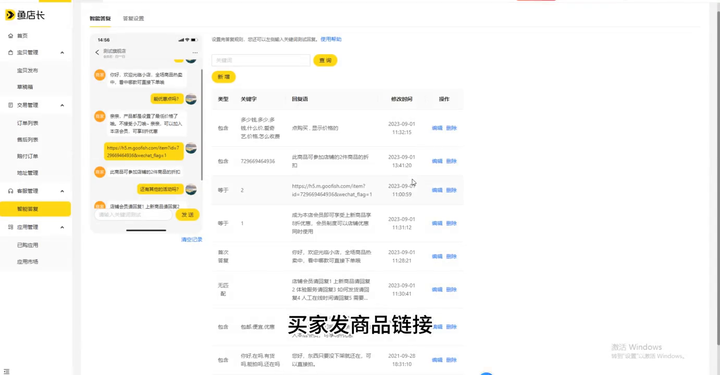The height and width of the screenshot is (375, 720).
Task: Delete the 729669464936 keyword rule
Action: pos(451,161)
